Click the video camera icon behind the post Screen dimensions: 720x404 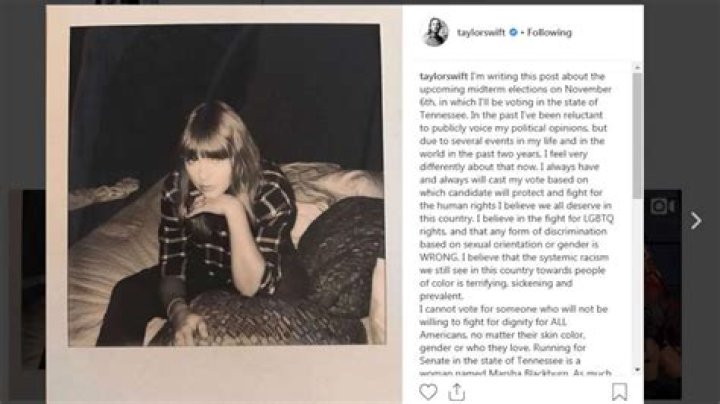[x=663, y=207]
